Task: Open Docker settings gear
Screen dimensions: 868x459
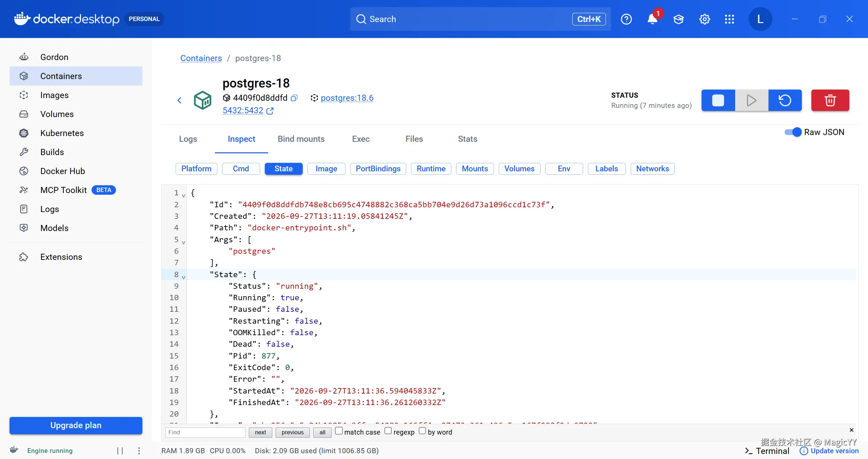Action: tap(705, 19)
